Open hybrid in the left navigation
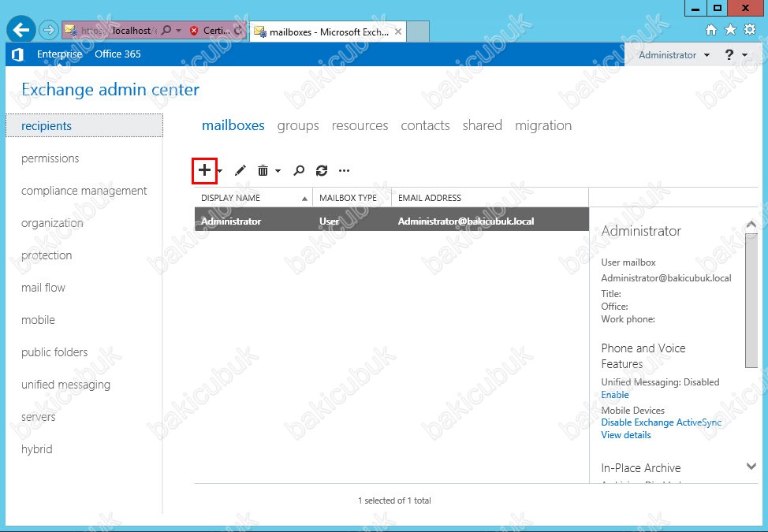768x532 pixels. pyautogui.click(x=37, y=448)
